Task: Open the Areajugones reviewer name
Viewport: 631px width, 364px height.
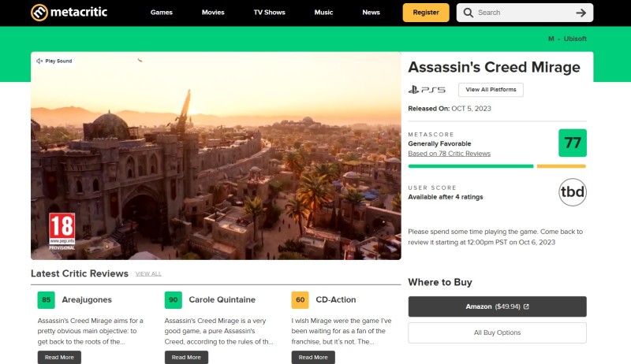Action: pyautogui.click(x=87, y=299)
